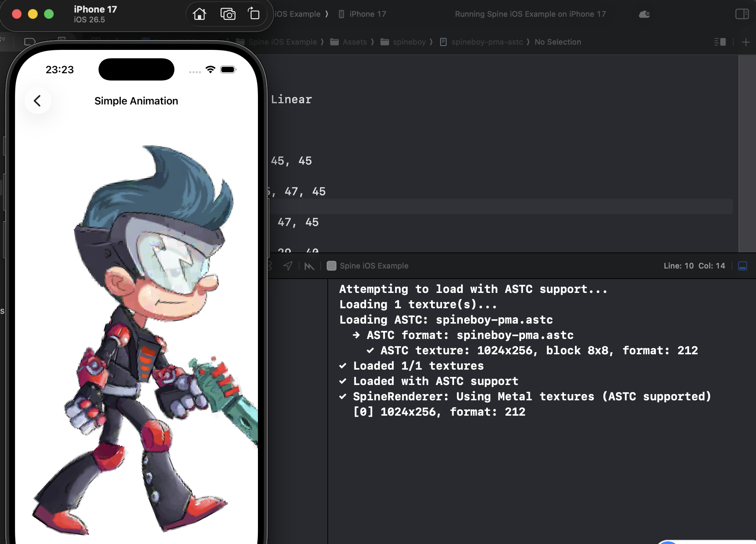The width and height of the screenshot is (756, 544).
Task: Toggle the debug area panel
Action: coord(743,266)
